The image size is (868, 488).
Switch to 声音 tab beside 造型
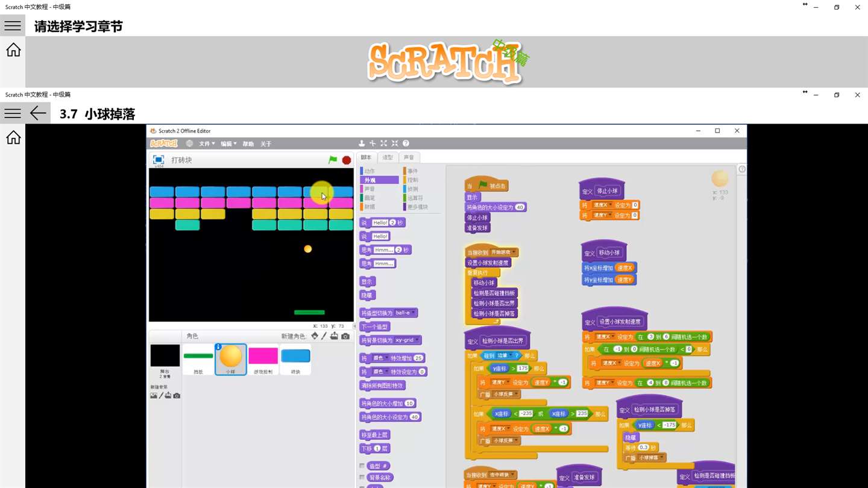click(x=409, y=157)
